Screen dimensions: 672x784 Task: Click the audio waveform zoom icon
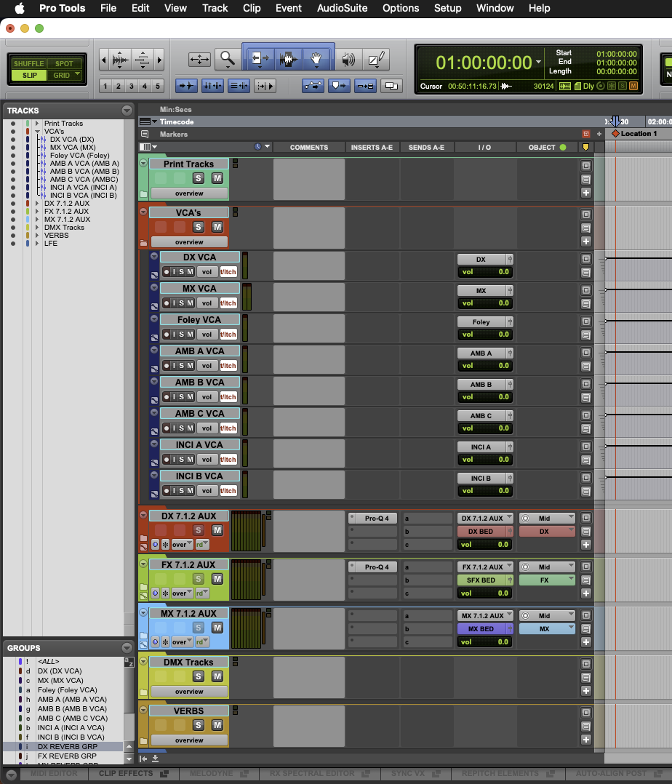coord(121,60)
